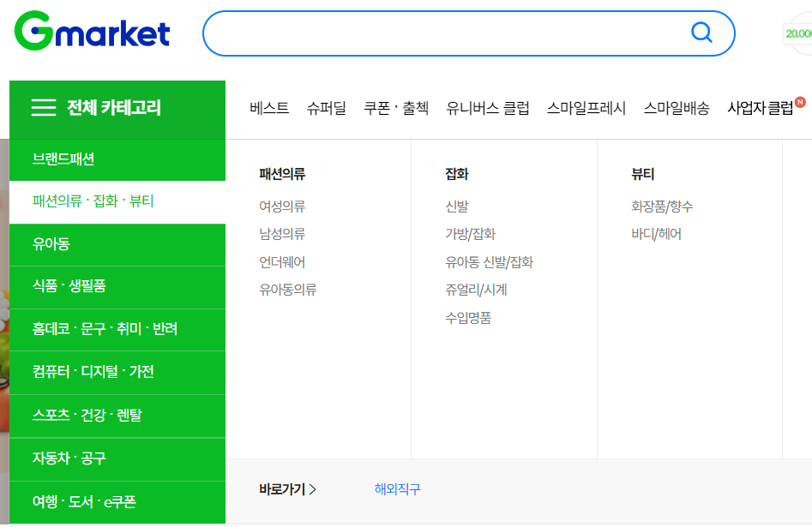Click the hamburger icon beside 전체 카테고리
The height and width of the screenshot is (527, 812).
[x=44, y=108]
